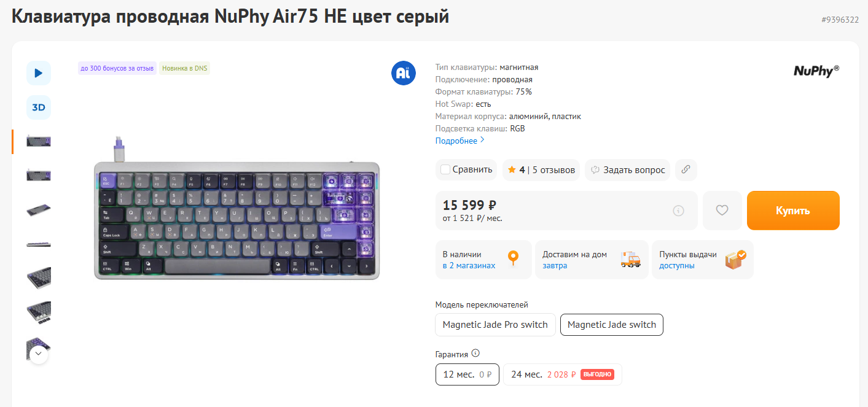
Task: Copy product link chain icon
Action: (686, 170)
